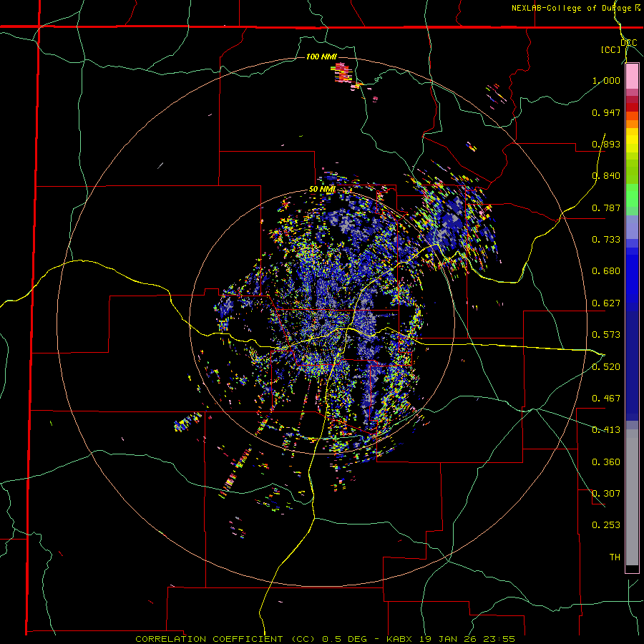Click the 0.413 legend value

(606, 430)
